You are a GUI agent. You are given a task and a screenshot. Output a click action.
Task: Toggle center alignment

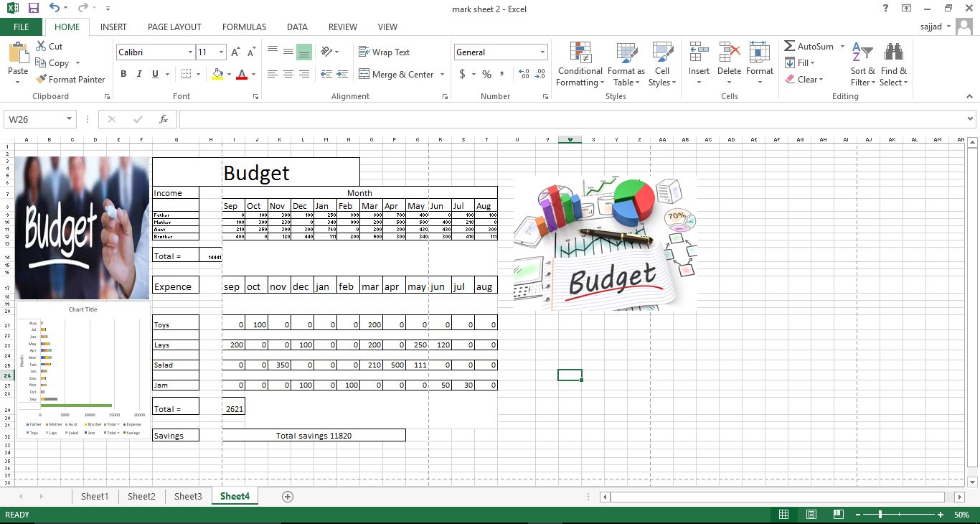pos(288,74)
